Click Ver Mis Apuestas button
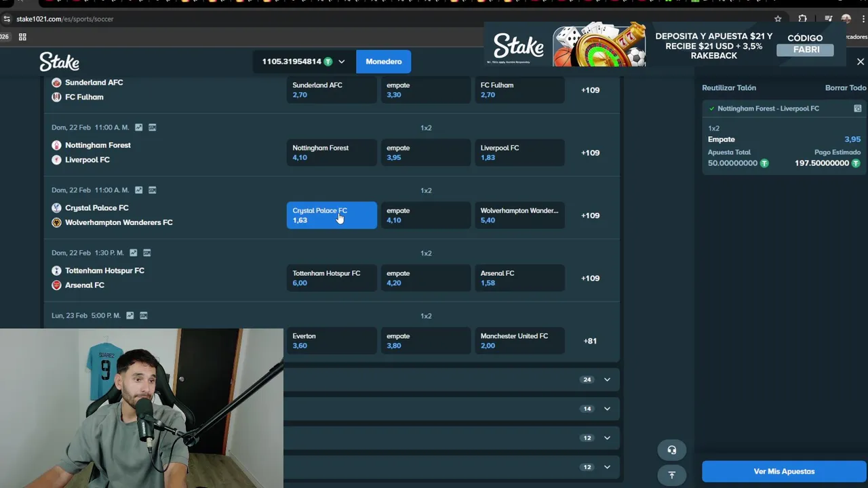 pyautogui.click(x=784, y=472)
